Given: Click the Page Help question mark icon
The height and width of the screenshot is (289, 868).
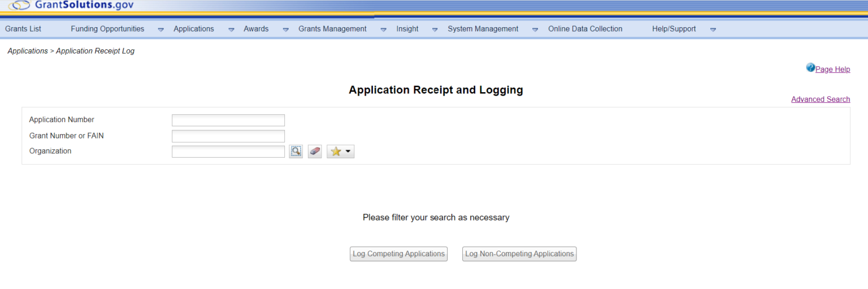Looking at the screenshot, I should pos(810,68).
